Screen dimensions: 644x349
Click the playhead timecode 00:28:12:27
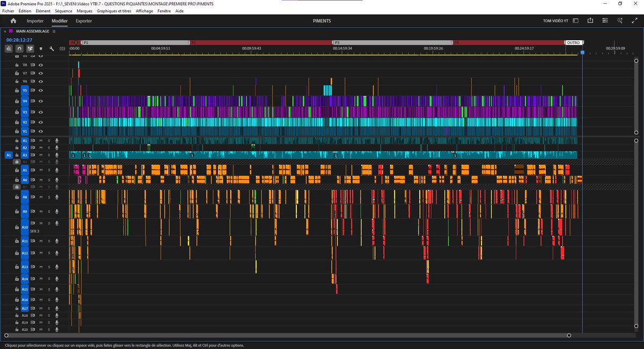[19, 40]
